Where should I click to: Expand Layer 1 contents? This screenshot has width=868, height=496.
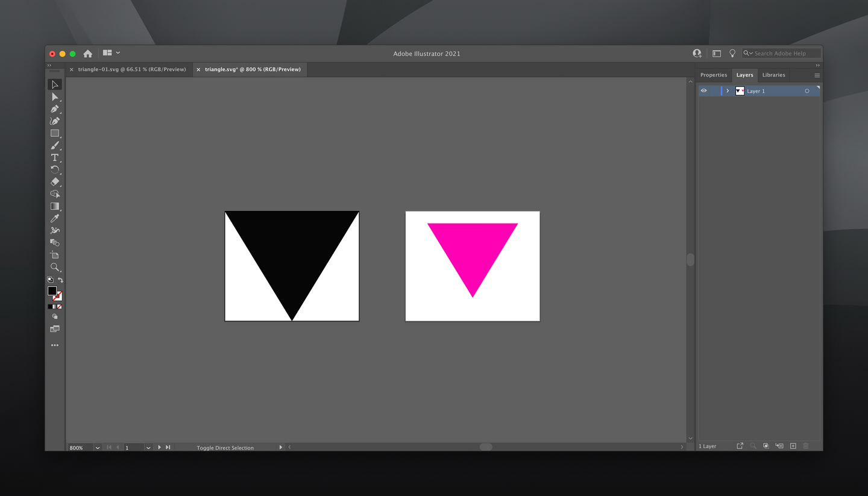[728, 91]
